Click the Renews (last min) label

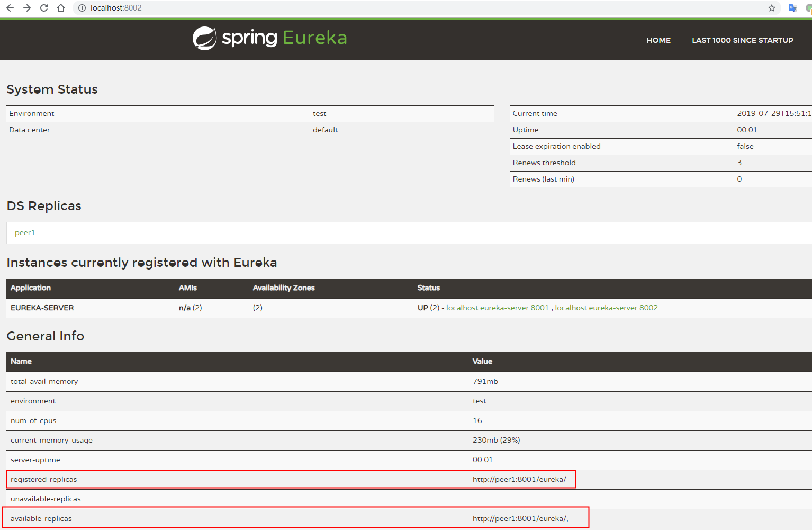pos(543,179)
